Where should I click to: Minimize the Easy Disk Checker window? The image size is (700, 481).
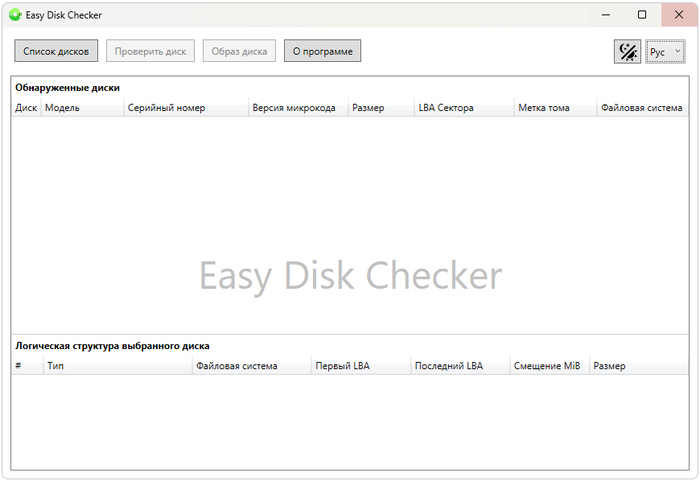606,15
